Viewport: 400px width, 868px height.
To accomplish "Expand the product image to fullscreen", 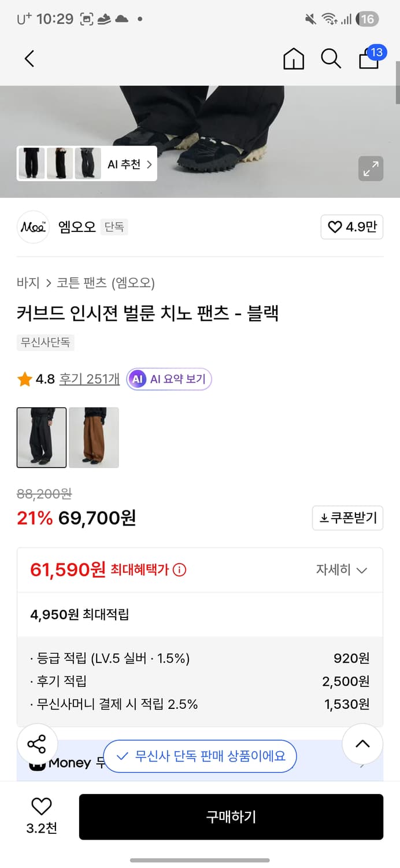I will [371, 168].
